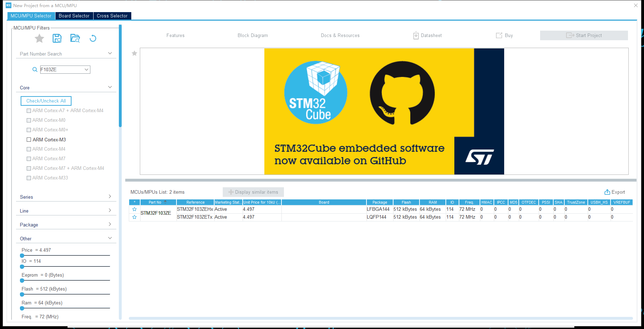Image resolution: width=644 pixels, height=329 pixels.
Task: Click the MCU list horizontal scrollbar
Action: point(381,318)
